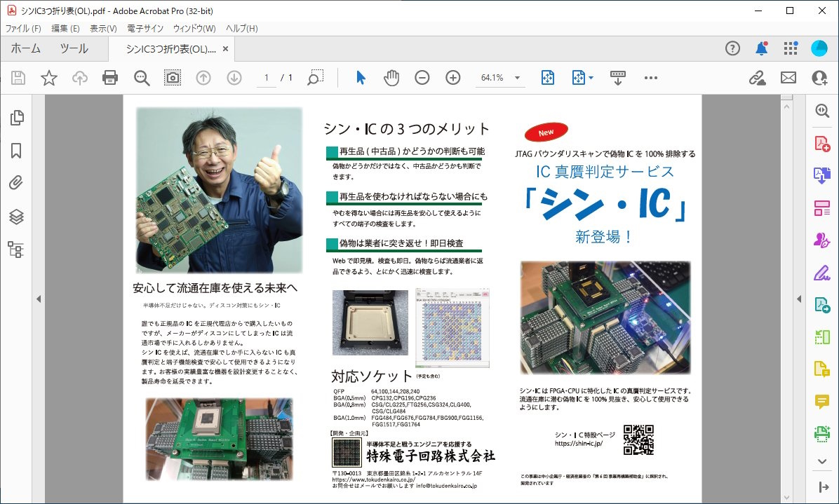Open the Request Signatures tool
The width and height of the screenshot is (839, 504).
click(822, 240)
